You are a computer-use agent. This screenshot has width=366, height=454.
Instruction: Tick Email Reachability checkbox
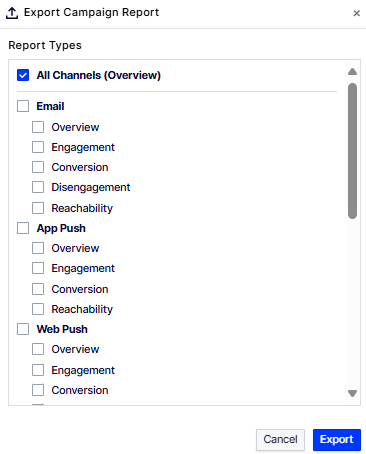38,208
